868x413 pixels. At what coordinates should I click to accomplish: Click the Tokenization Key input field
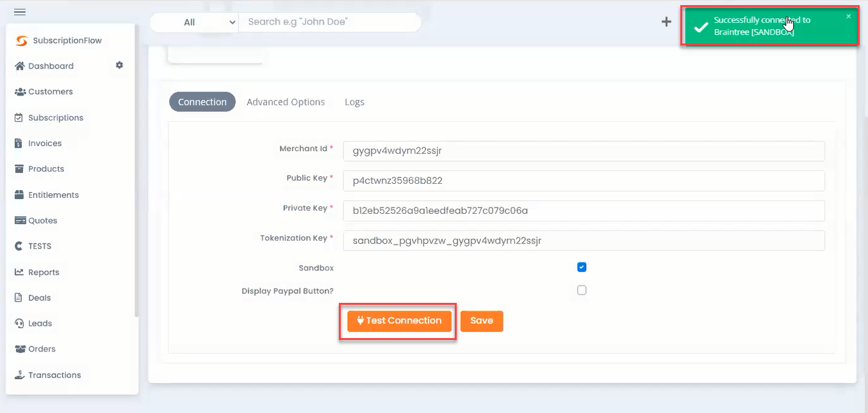tap(584, 241)
